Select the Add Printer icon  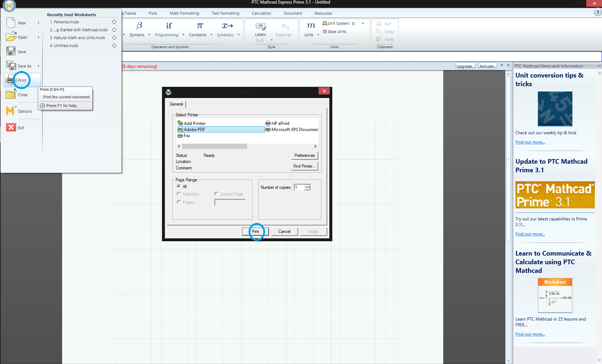point(180,123)
